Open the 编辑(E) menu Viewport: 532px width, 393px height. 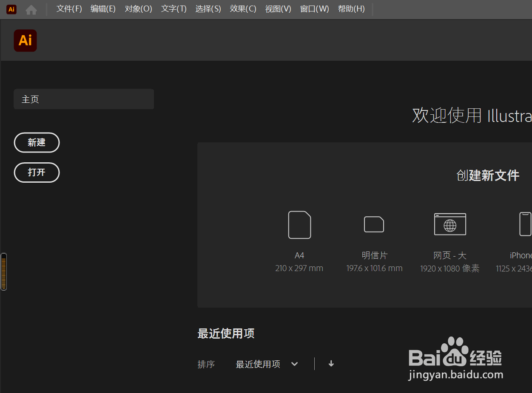103,9
